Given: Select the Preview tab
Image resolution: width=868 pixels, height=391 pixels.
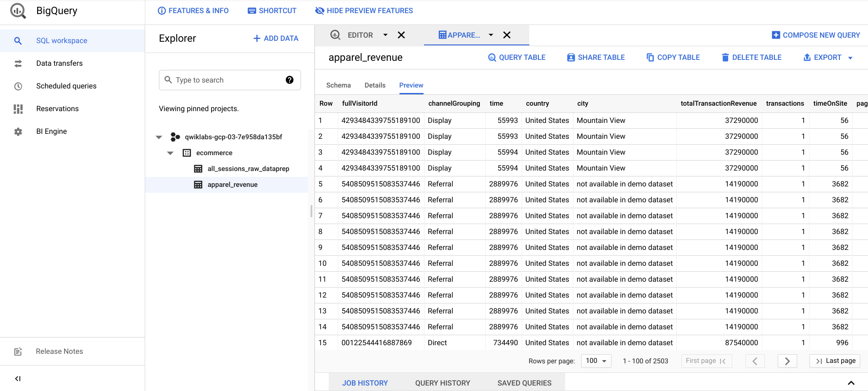Looking at the screenshot, I should click(x=411, y=85).
